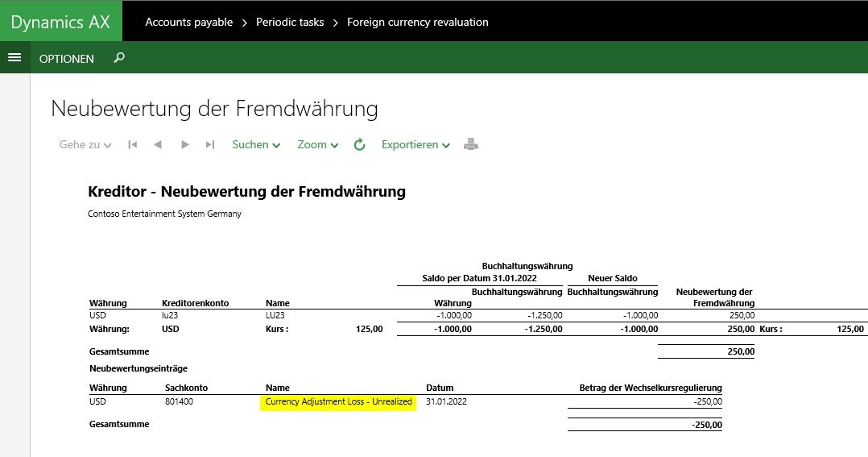
Task: Expand the Exportieren dropdown menu
Action: 415,145
